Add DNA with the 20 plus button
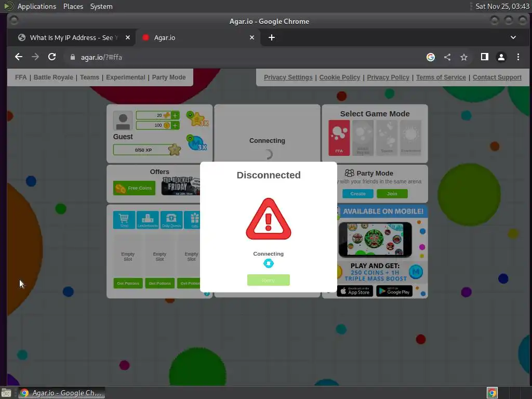The width and height of the screenshot is (532, 399). 175,115
